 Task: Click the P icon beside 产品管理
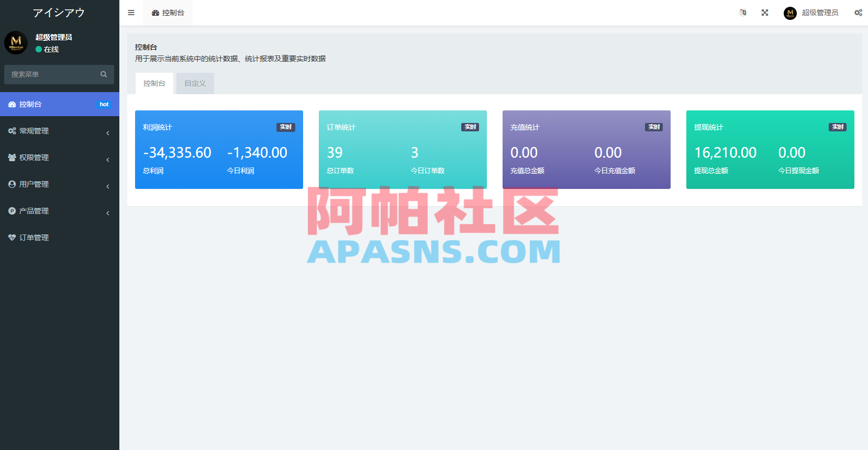click(12, 211)
